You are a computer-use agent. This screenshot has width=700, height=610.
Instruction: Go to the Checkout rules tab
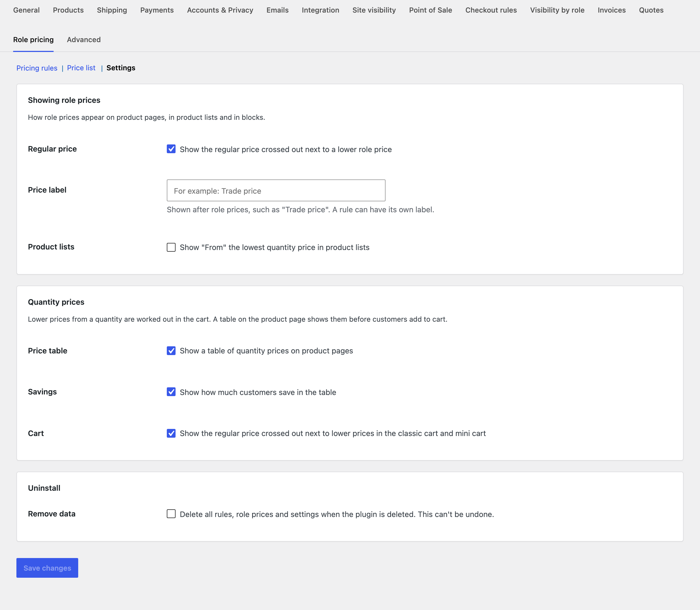(x=491, y=10)
